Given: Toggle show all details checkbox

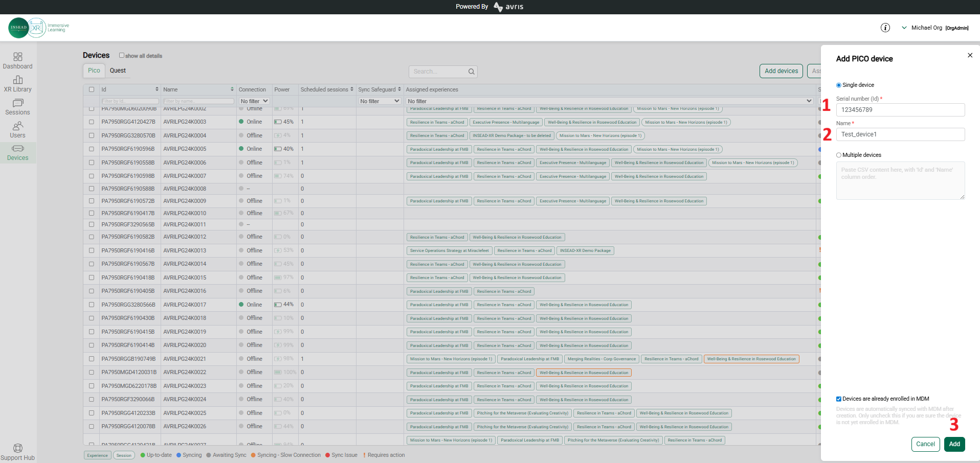Looking at the screenshot, I should pos(122,55).
